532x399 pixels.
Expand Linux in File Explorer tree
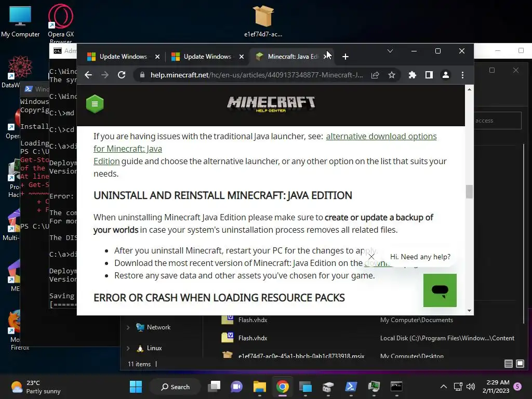point(128,348)
